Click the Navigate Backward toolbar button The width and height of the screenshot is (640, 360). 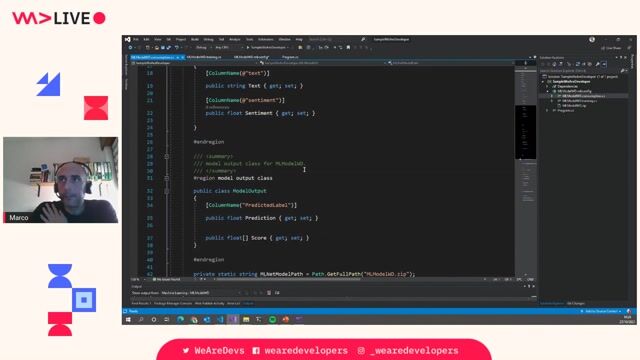[130, 47]
